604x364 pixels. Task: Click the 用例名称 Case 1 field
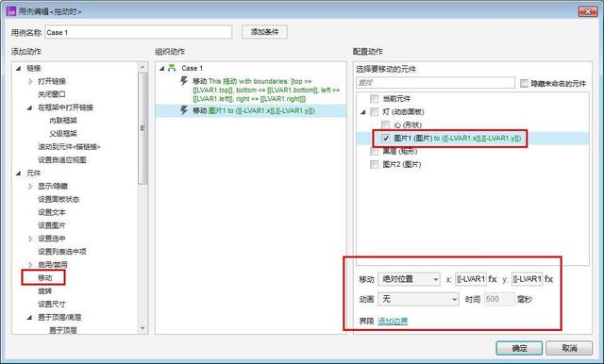[x=139, y=32]
